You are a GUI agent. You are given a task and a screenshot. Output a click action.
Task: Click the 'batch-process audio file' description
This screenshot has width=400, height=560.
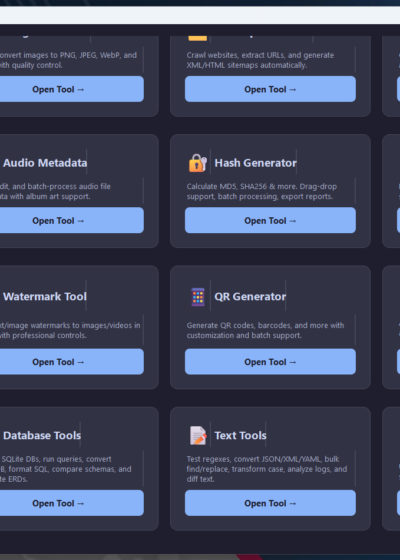coord(55,191)
